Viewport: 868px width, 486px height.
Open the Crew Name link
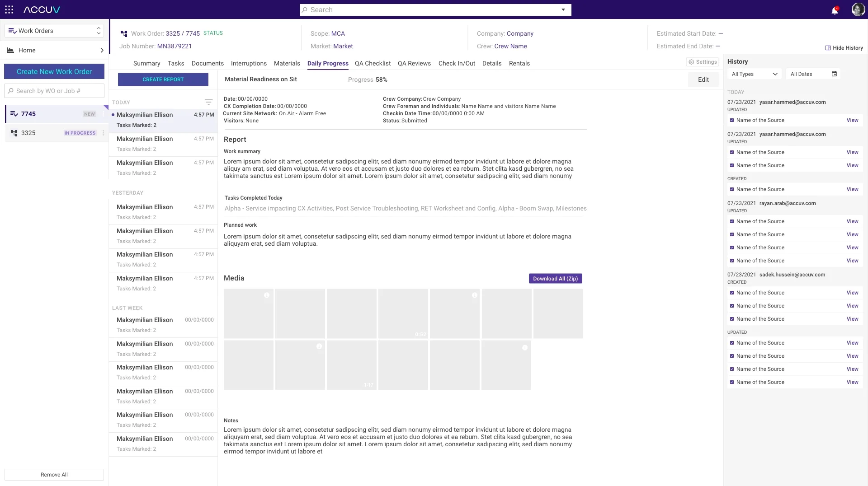(510, 46)
